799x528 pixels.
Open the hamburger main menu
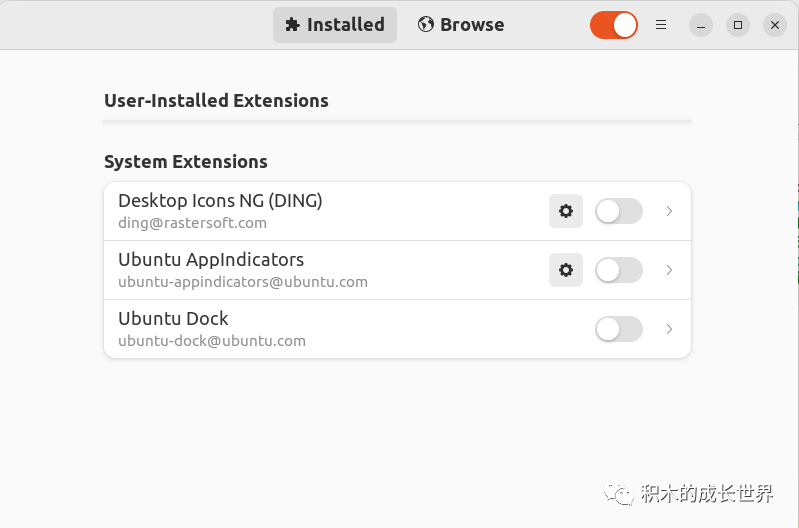point(661,25)
